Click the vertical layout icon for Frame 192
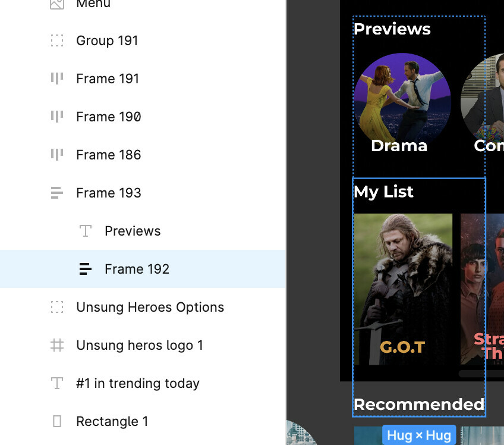Image resolution: width=504 pixels, height=445 pixels. 86,269
